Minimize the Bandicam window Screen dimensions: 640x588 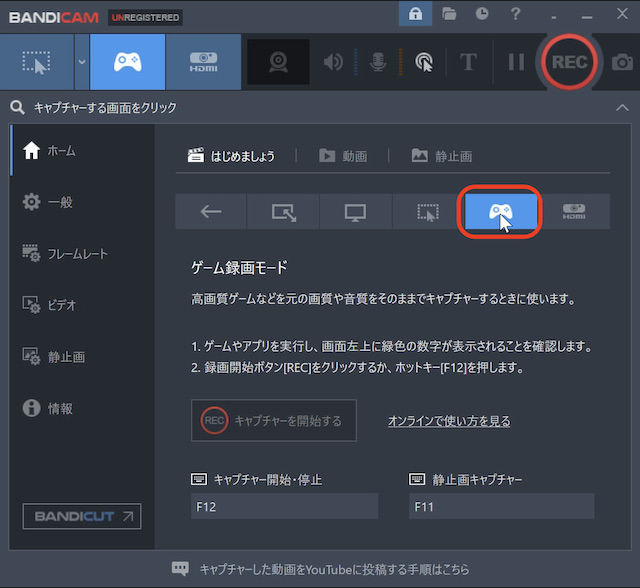587,17
